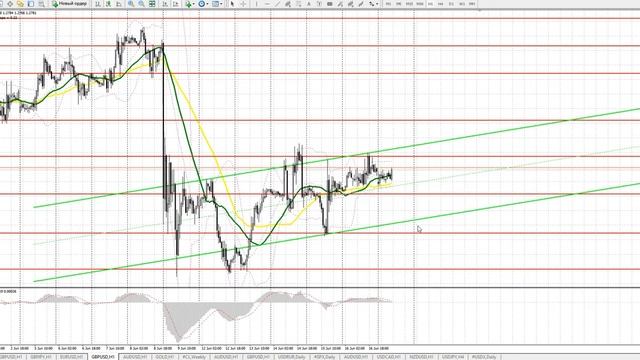This screenshot has height=360, width=640.
Task: Select the active GBPUSD,H1 chart tab
Action: [x=102, y=357]
